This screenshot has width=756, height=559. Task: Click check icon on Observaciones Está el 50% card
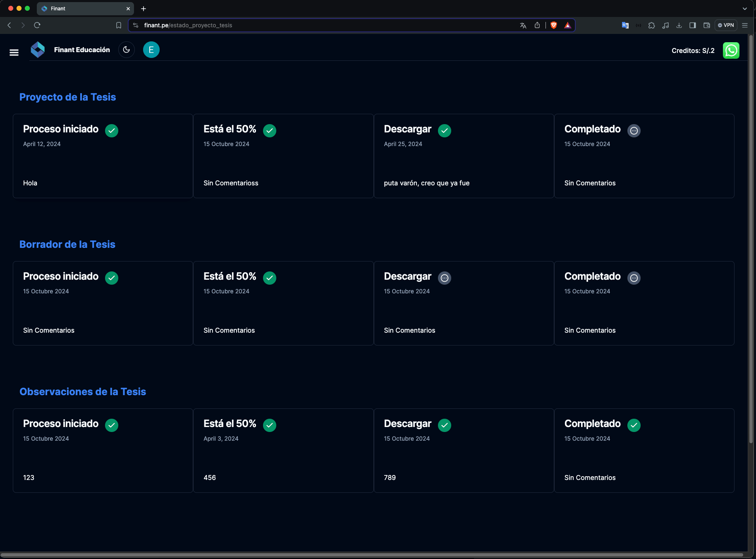tap(270, 425)
